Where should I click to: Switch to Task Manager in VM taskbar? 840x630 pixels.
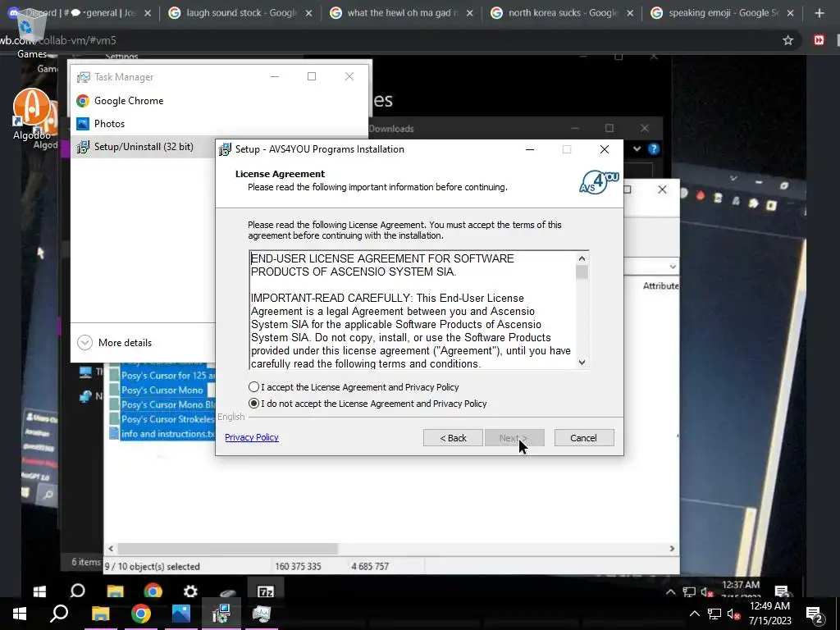point(262,614)
